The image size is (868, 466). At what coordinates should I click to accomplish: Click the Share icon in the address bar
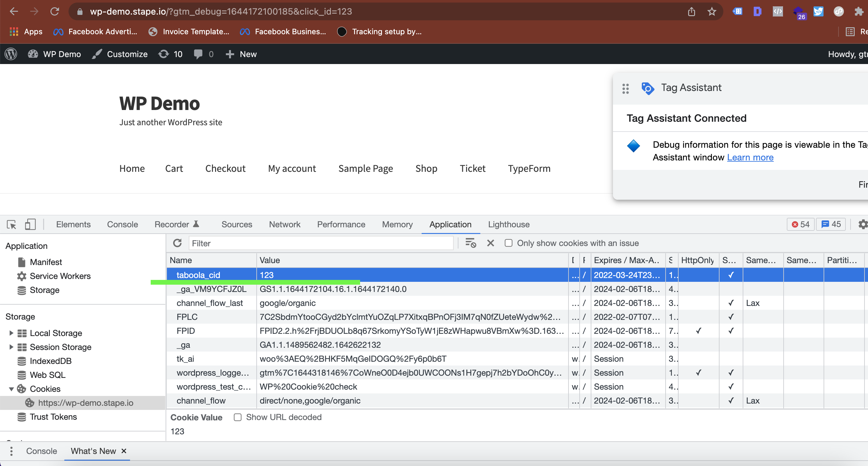(691, 12)
